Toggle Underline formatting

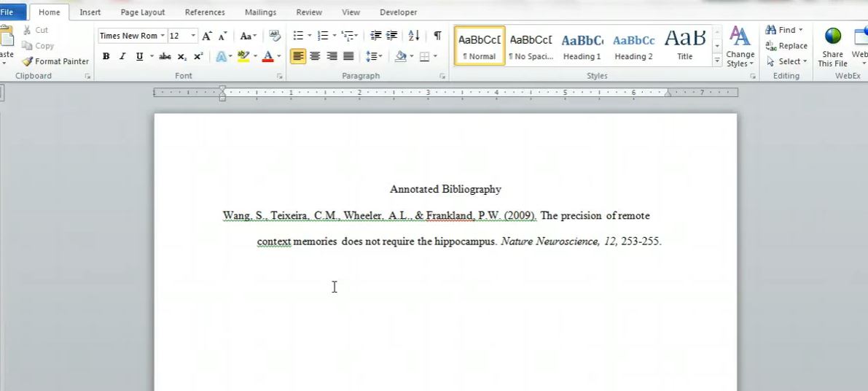(x=139, y=56)
